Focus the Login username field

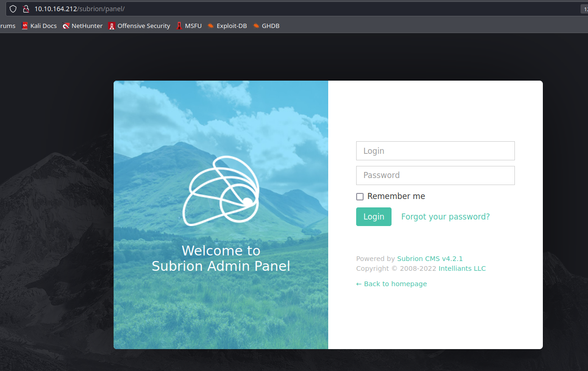pos(435,151)
